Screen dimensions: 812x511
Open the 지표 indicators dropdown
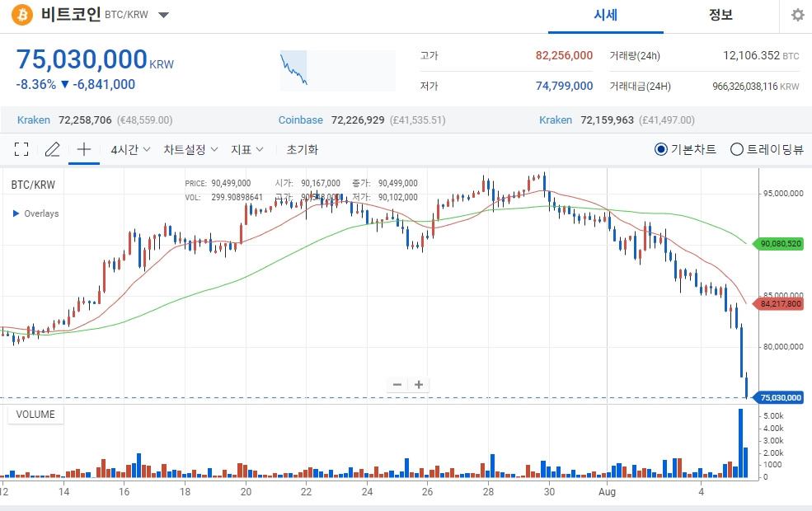(247, 150)
